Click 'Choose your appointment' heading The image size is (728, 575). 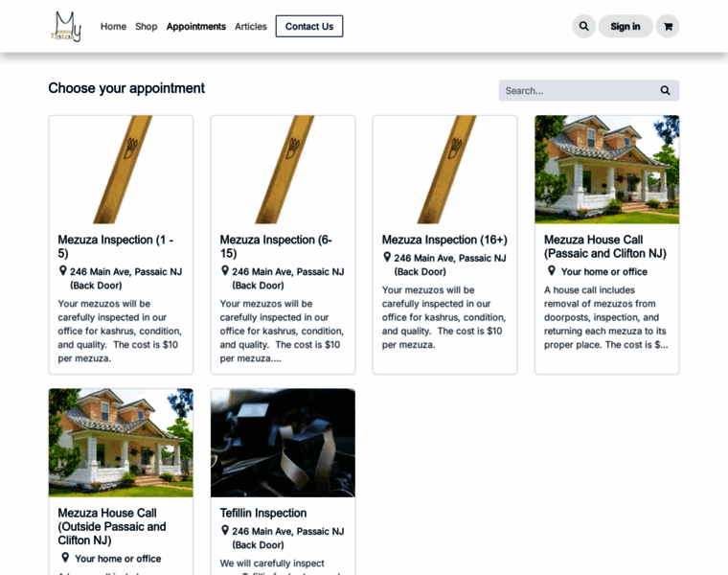[126, 88]
